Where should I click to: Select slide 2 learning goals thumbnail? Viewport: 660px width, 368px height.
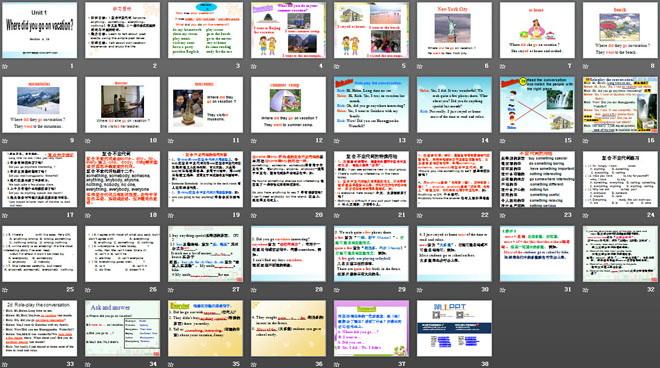122,30
